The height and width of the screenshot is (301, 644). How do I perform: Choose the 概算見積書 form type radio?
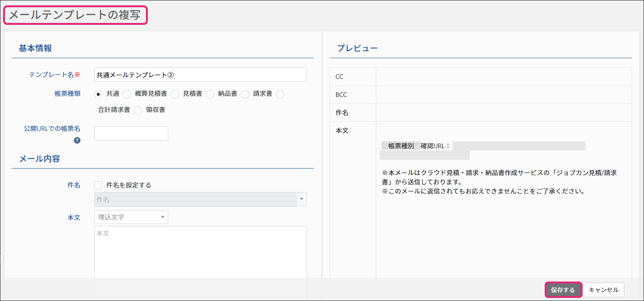coord(127,94)
